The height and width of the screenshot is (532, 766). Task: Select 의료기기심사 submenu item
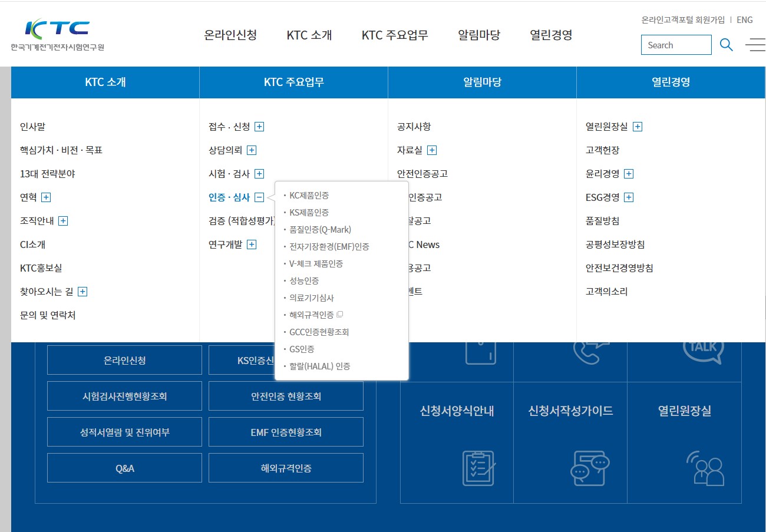point(312,298)
